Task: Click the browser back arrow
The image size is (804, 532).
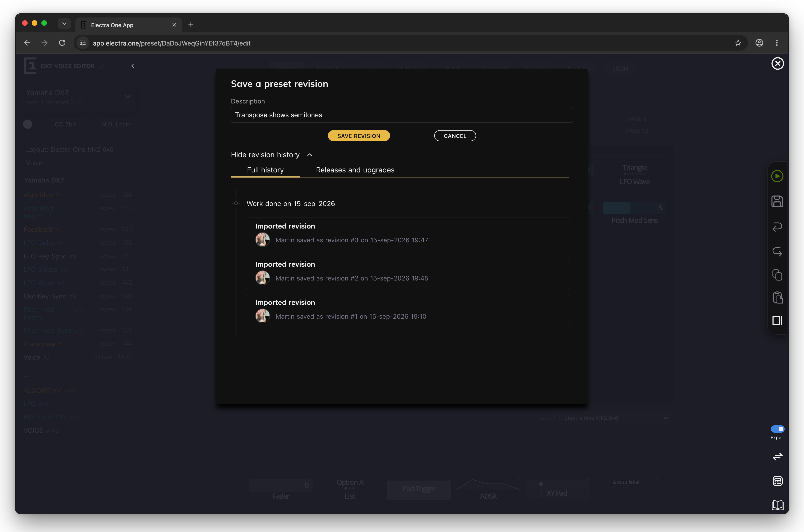Action: (x=27, y=43)
